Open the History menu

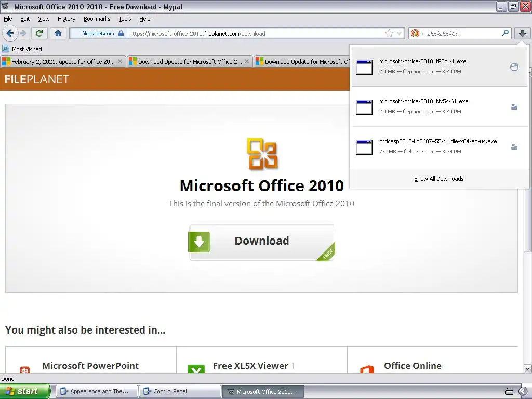[66, 19]
